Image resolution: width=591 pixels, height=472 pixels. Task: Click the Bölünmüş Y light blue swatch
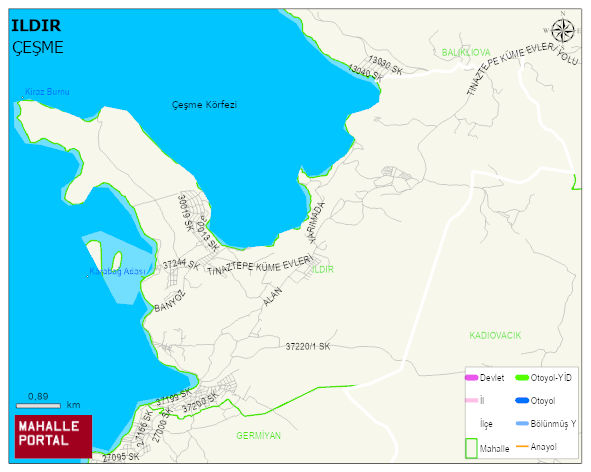[522, 423]
